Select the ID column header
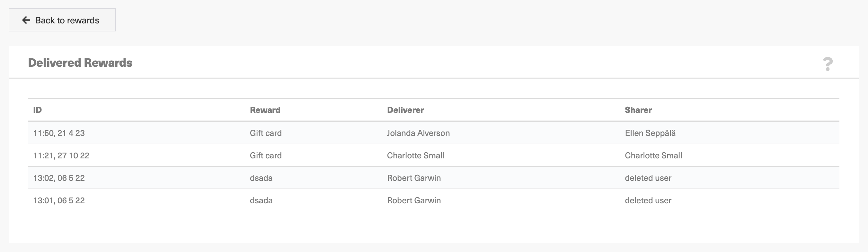This screenshot has height=252, width=868. point(37,110)
